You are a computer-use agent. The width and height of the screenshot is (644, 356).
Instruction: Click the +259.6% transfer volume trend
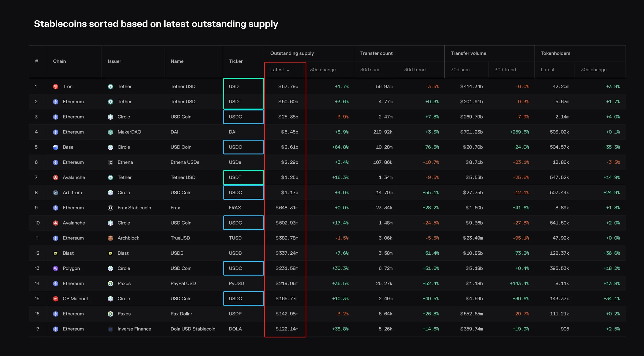[519, 132]
